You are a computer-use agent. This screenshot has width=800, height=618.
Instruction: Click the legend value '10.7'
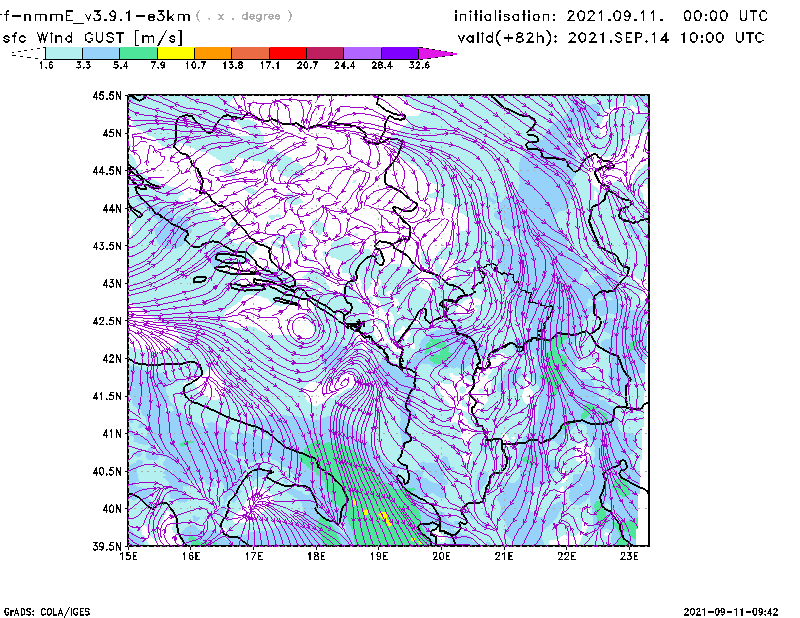click(x=195, y=65)
